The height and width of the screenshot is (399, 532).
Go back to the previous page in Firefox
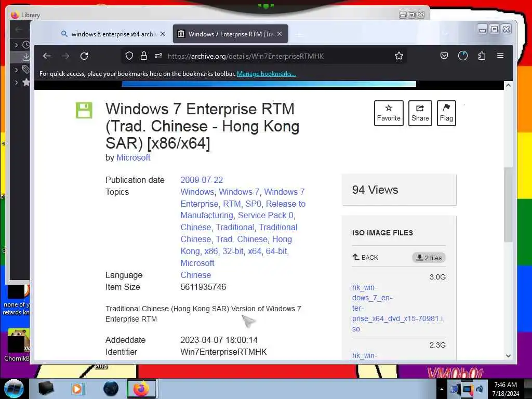[x=47, y=56]
